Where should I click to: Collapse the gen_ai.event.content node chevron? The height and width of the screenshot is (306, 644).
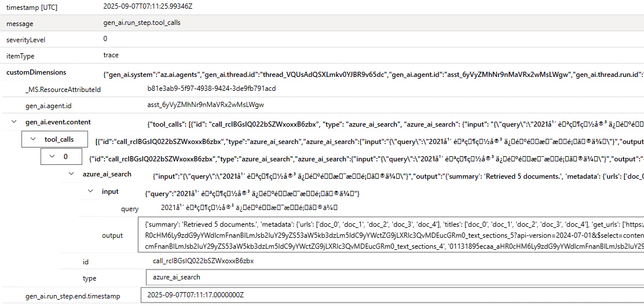point(14,122)
